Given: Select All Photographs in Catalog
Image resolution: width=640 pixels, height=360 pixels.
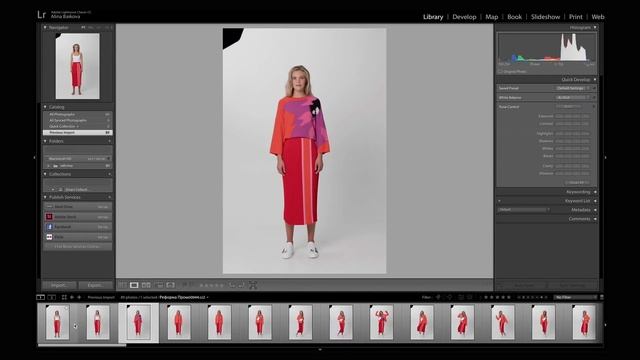Looking at the screenshot, I should 78,115.
